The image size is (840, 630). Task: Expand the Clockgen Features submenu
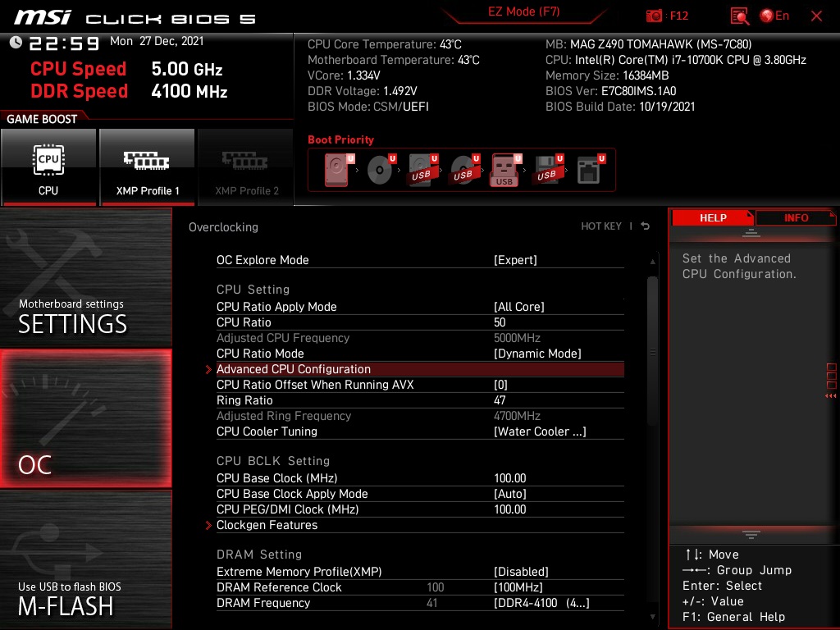[x=420, y=525]
